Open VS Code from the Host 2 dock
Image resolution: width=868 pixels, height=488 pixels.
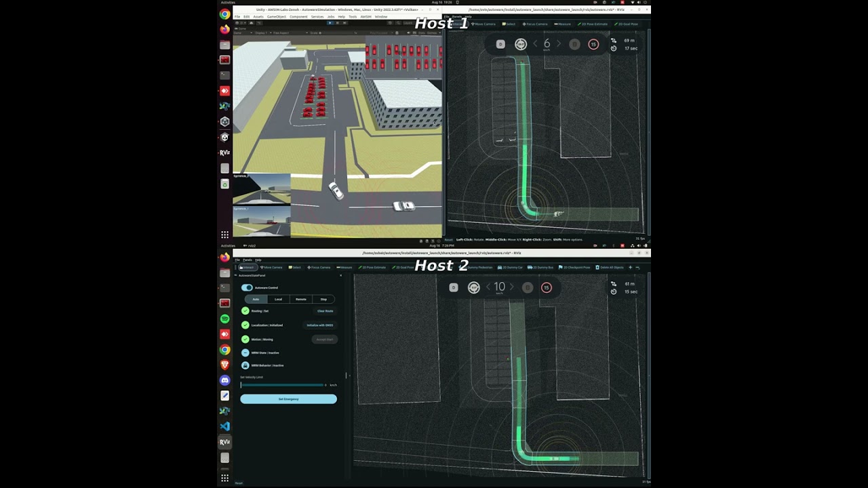[224, 426]
